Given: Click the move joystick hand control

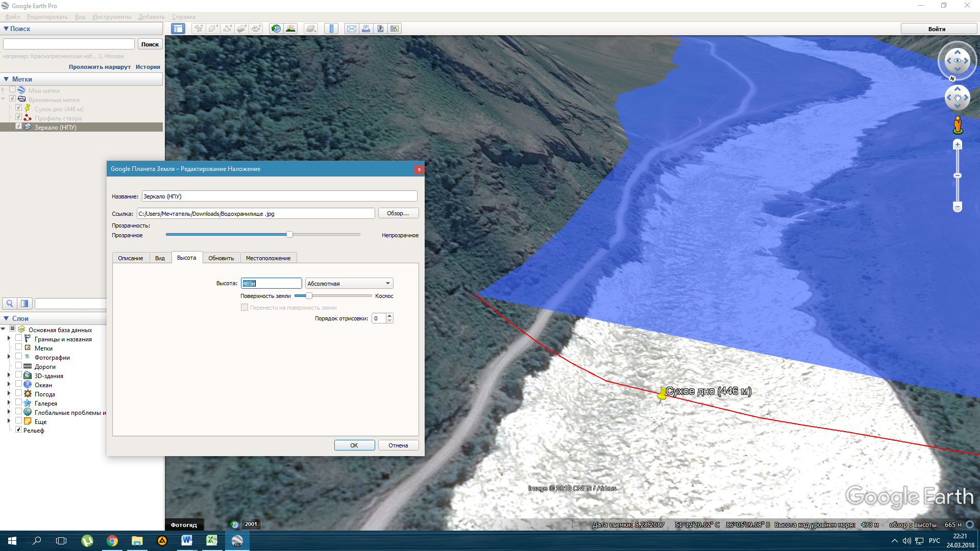Looking at the screenshot, I should tap(958, 97).
